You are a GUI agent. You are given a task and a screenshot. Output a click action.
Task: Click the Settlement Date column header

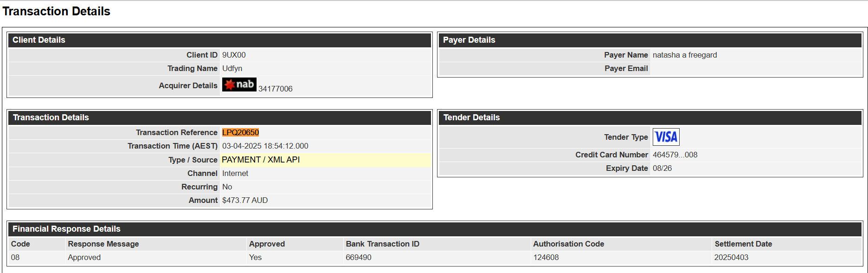pos(743,244)
